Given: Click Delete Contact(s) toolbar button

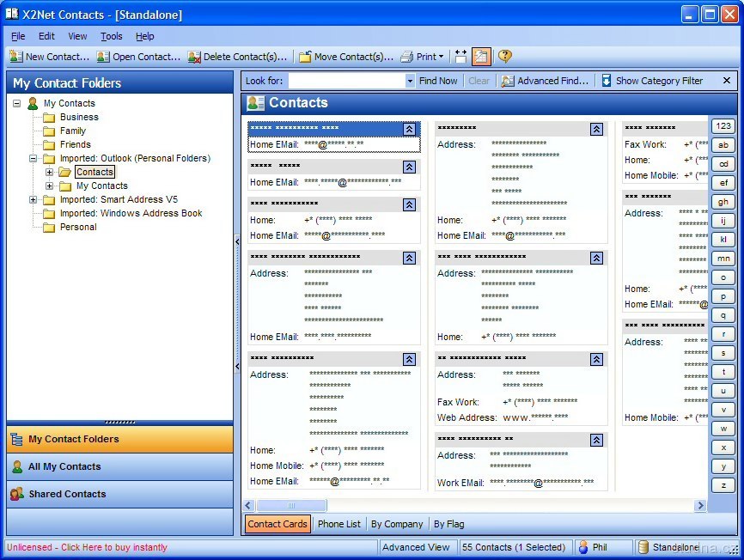Looking at the screenshot, I should click(237, 57).
